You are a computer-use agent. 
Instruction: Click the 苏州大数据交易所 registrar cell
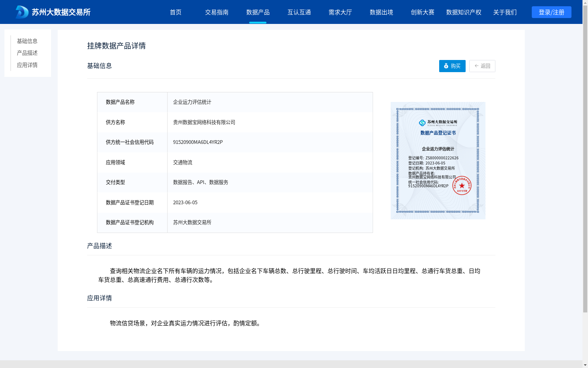[270, 223]
